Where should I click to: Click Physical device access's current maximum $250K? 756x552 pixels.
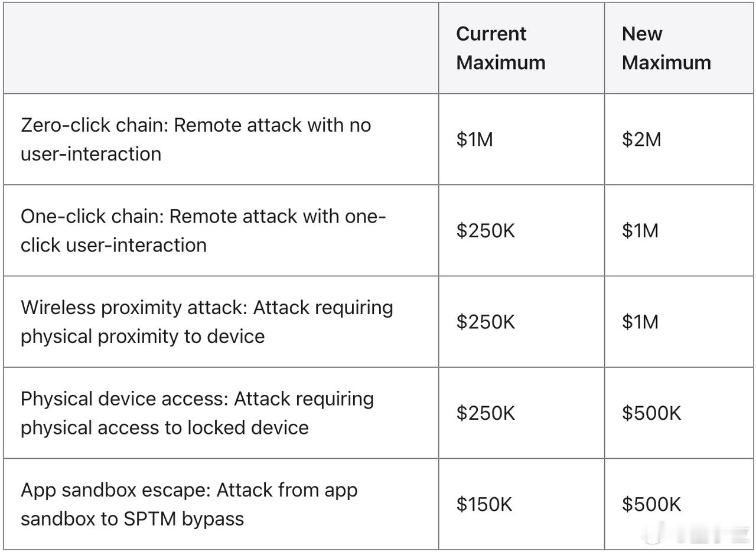[x=485, y=413]
